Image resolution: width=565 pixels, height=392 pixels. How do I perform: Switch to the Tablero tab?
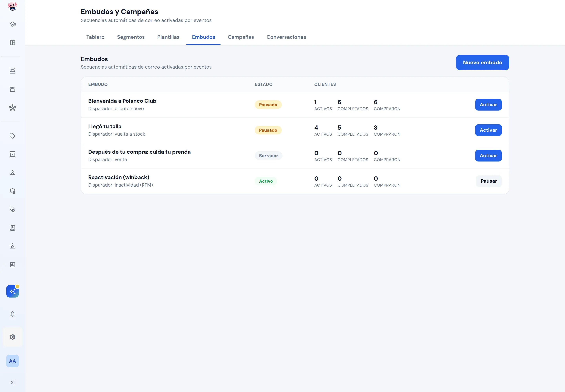click(x=95, y=37)
